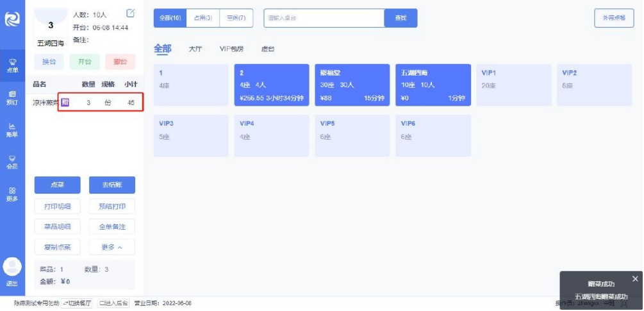Click the 点菜 order button
The image size is (644, 311).
(x=58, y=185)
